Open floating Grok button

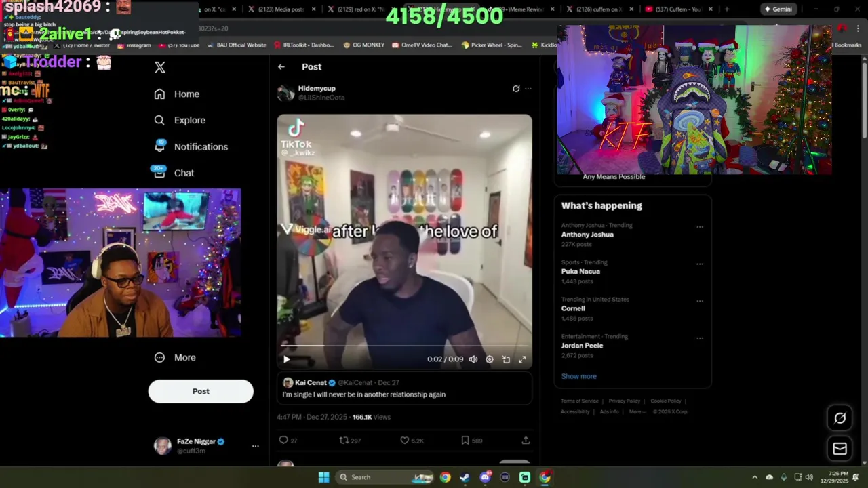tap(840, 418)
